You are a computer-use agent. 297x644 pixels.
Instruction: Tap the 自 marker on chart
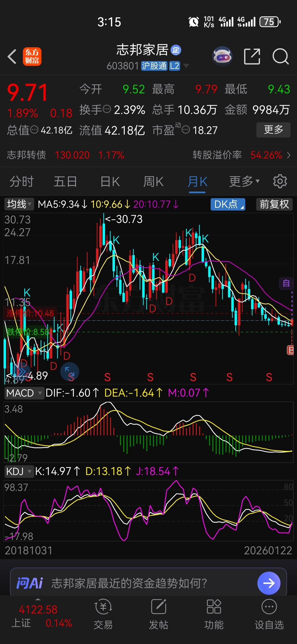tap(286, 283)
